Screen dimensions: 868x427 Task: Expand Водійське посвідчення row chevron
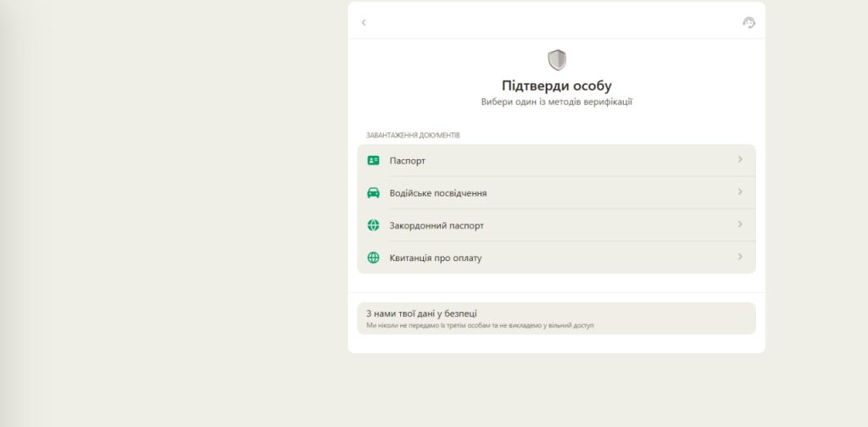[x=740, y=191]
